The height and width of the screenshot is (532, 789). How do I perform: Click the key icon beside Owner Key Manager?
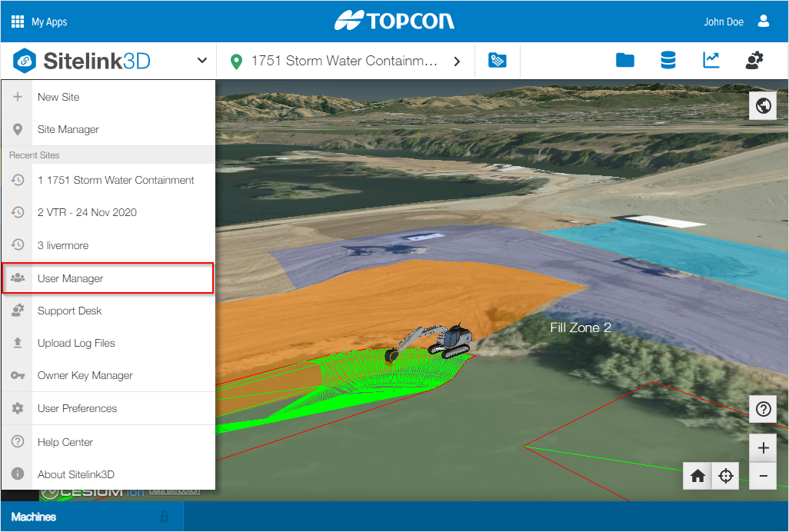[x=18, y=375]
